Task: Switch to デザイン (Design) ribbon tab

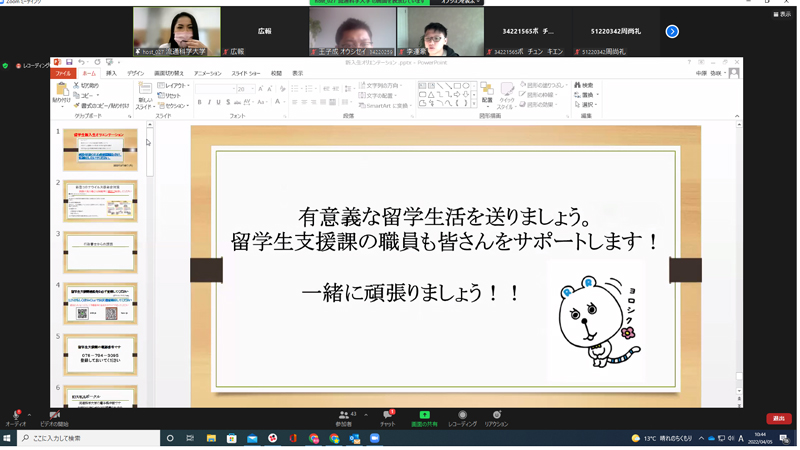Action: [136, 73]
